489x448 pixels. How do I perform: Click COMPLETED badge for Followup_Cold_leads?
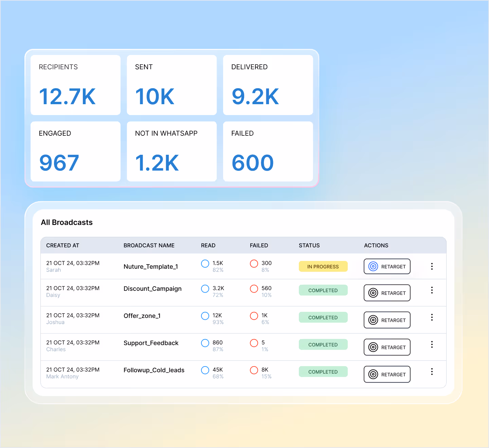point(323,372)
